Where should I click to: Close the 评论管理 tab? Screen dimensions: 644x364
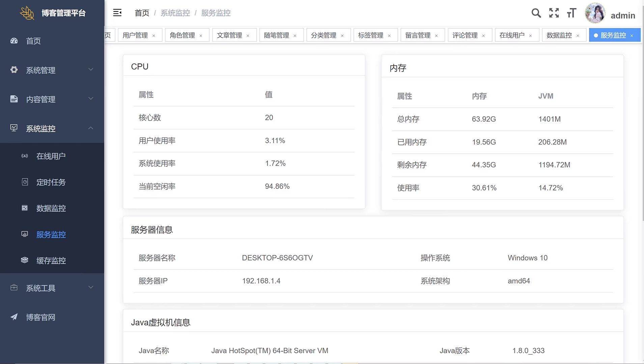tap(483, 36)
